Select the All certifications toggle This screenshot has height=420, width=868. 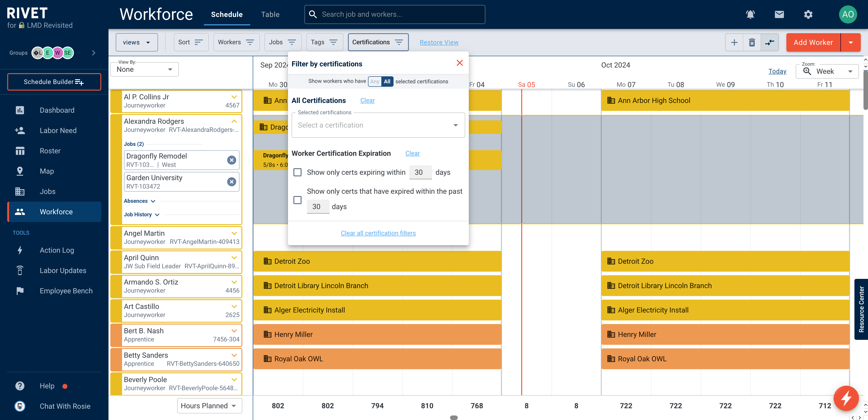(x=387, y=82)
